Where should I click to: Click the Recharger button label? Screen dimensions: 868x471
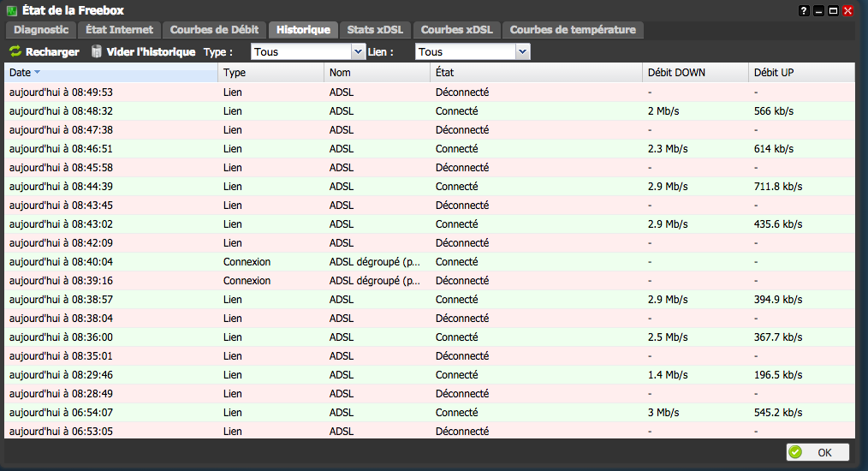coord(52,51)
